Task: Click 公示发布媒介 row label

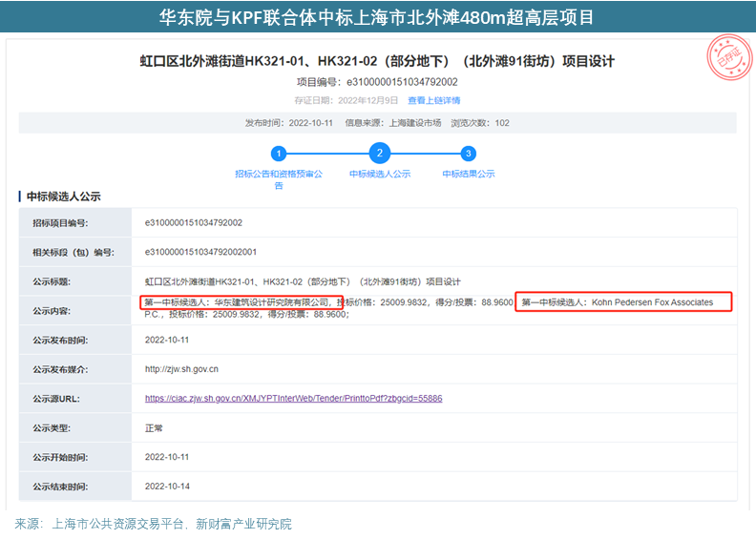Action: click(x=60, y=369)
